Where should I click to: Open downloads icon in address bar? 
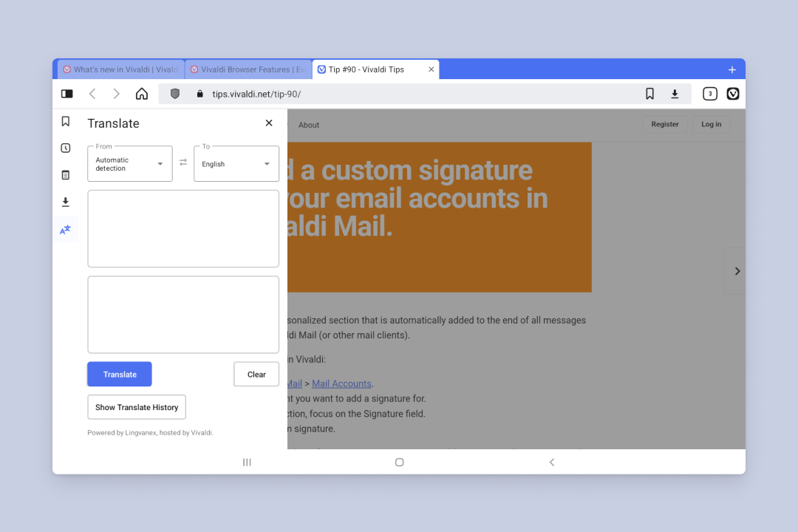[675, 94]
